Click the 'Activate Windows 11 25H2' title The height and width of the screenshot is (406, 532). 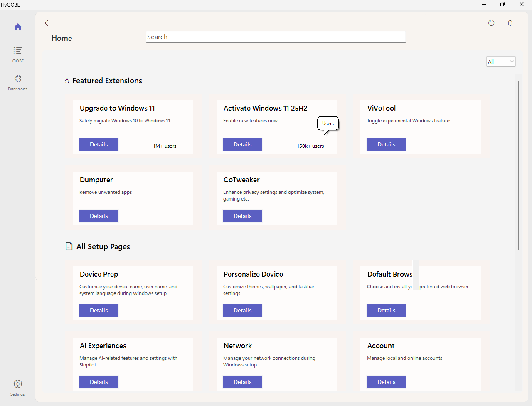pos(266,108)
